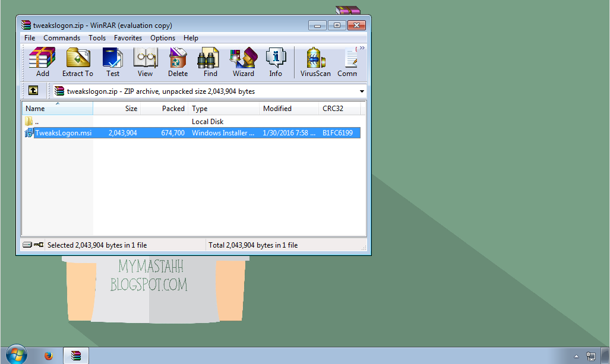Image resolution: width=610 pixels, height=364 pixels.
Task: Click the B1FC6199 CRC32 value
Action: [x=337, y=133]
